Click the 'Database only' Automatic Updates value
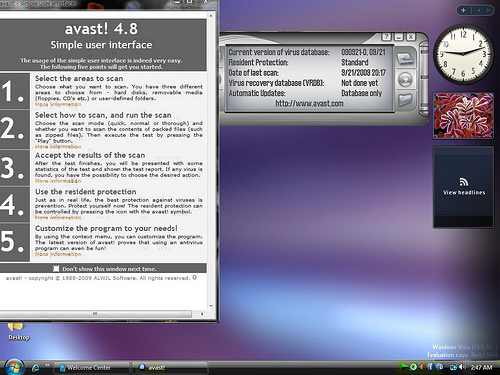This screenshot has width=500, height=375. (362, 93)
